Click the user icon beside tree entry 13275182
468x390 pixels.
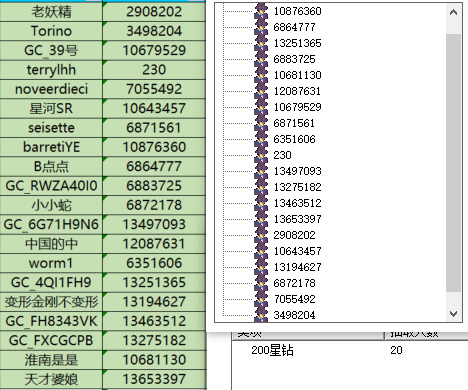261,187
